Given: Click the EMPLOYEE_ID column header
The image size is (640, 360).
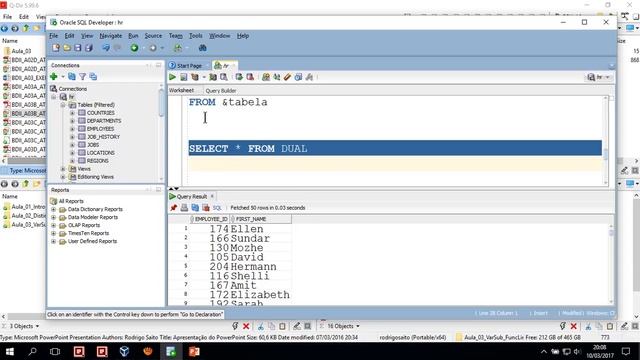Looking at the screenshot, I should [x=211, y=219].
